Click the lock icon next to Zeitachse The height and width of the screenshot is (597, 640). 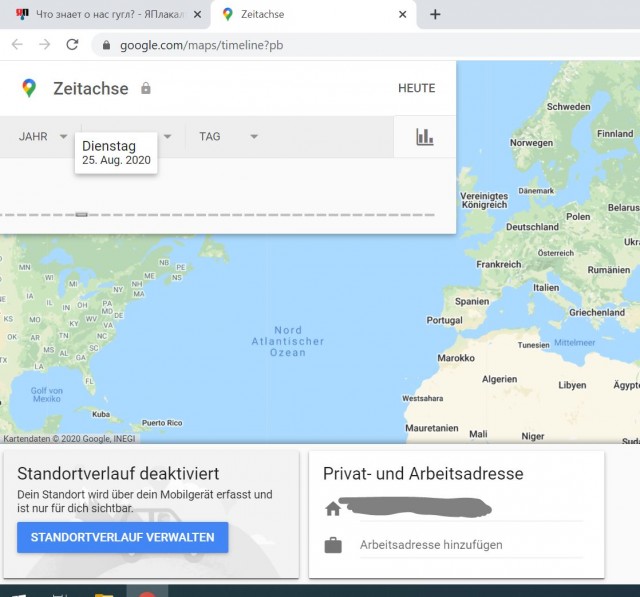[146, 88]
